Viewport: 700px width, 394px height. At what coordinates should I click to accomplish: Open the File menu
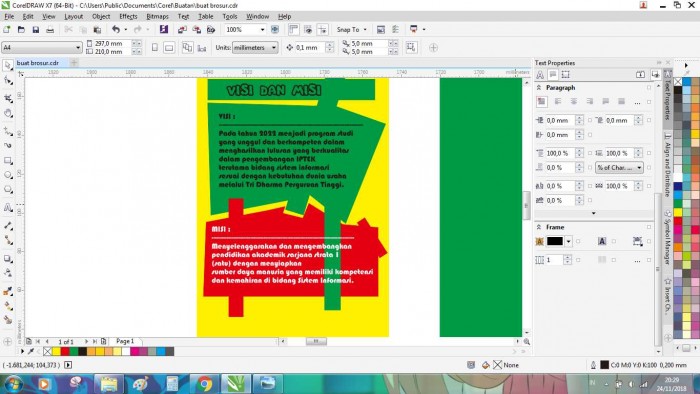point(9,17)
